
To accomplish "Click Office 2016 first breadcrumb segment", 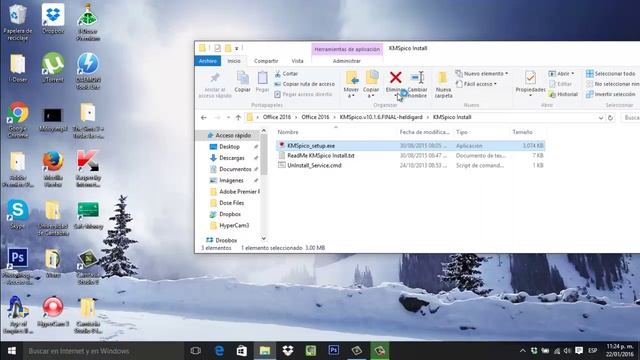I will tap(277, 117).
